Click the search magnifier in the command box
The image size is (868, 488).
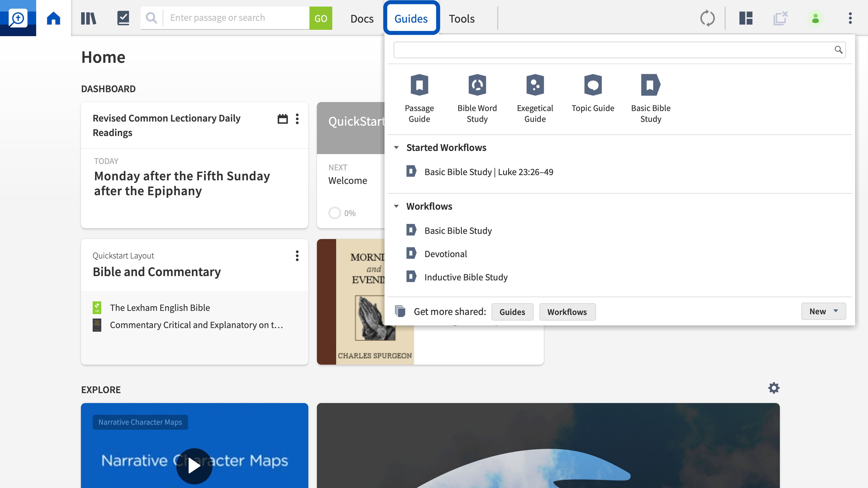[x=151, y=18]
